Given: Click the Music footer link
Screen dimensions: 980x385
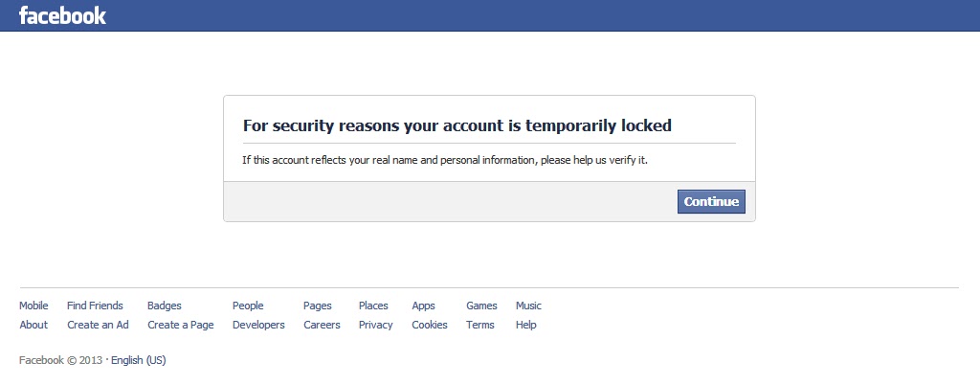Looking at the screenshot, I should [528, 306].
